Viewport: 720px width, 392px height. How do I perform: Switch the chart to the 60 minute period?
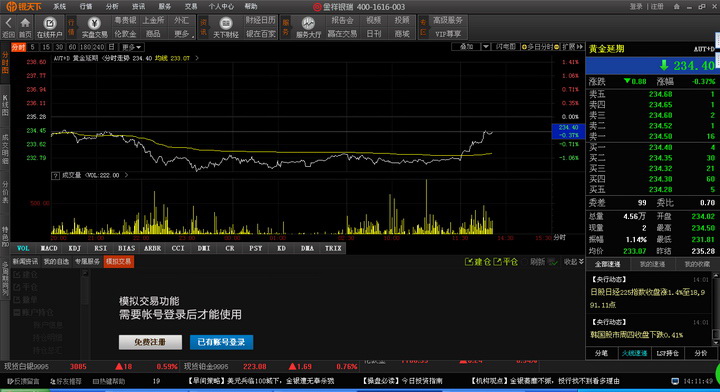click(x=72, y=47)
